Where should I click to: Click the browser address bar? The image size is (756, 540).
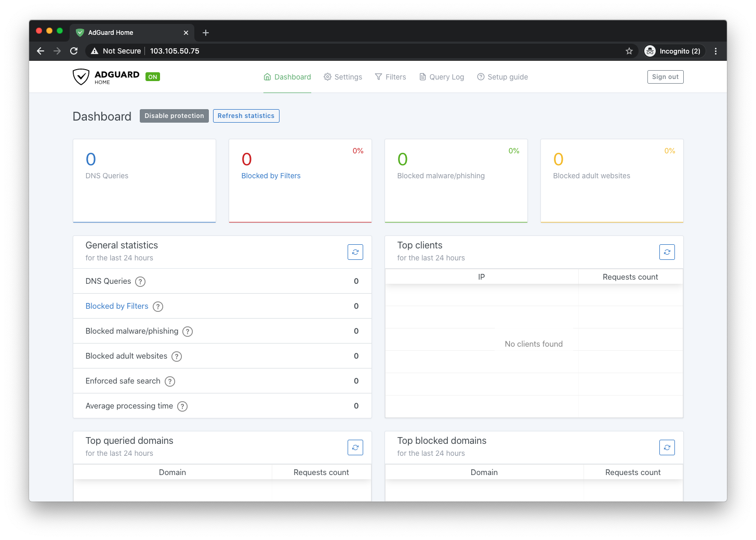tap(364, 51)
